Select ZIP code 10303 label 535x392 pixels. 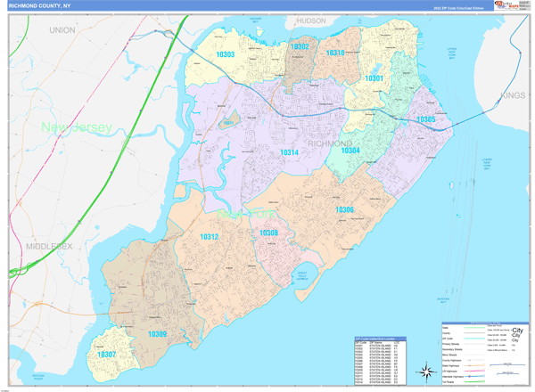coord(226,55)
